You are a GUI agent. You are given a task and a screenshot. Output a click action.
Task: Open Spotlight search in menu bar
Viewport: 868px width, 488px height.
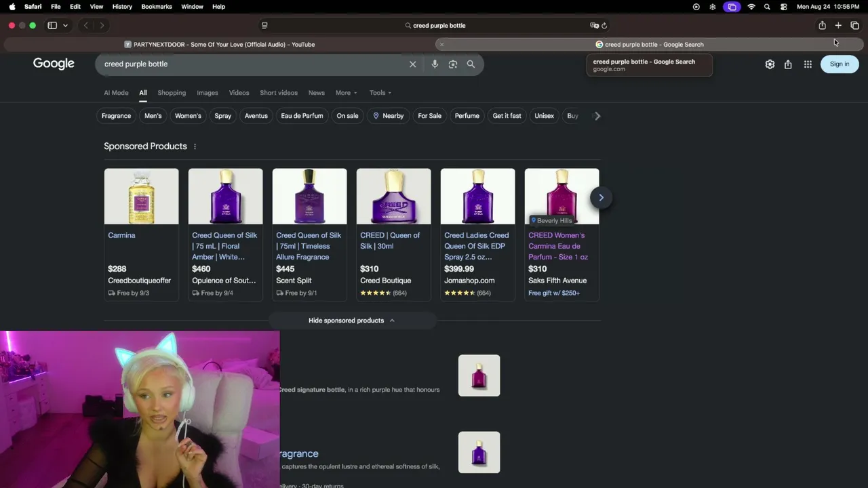pos(767,7)
